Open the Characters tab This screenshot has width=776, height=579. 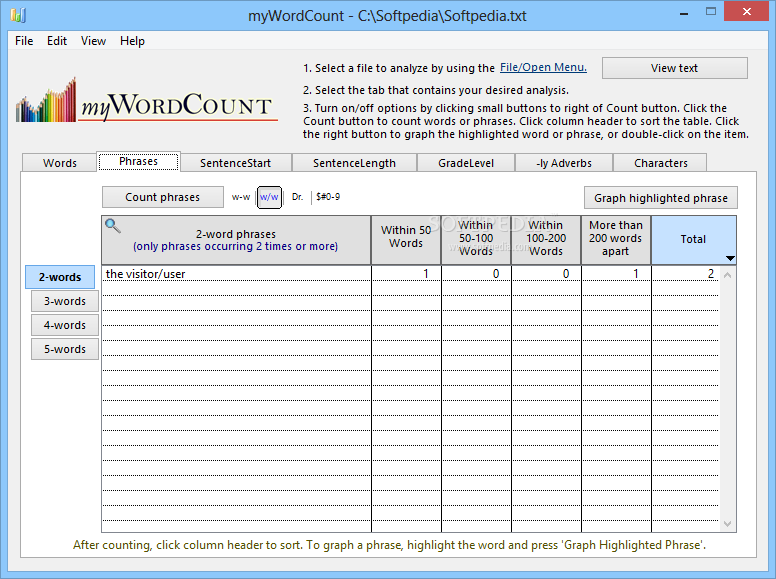click(x=661, y=163)
